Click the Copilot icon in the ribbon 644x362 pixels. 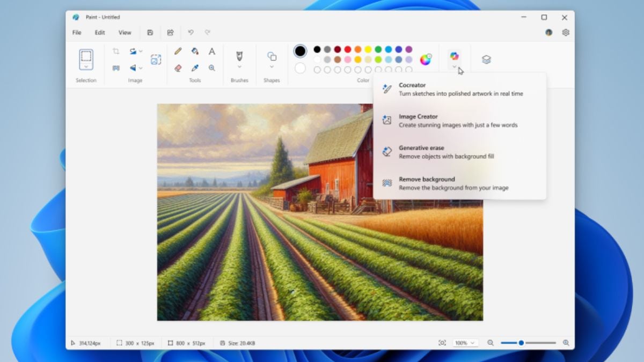click(x=455, y=56)
